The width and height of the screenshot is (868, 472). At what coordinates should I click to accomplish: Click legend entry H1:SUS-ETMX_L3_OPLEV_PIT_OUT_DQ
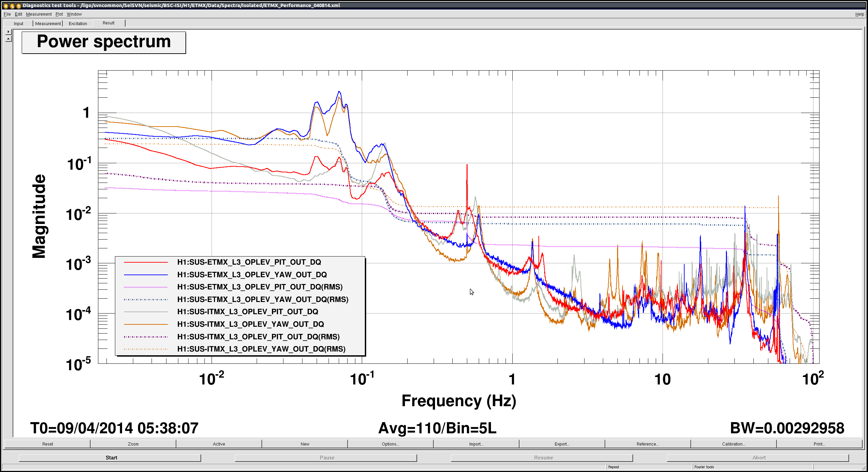(249, 262)
